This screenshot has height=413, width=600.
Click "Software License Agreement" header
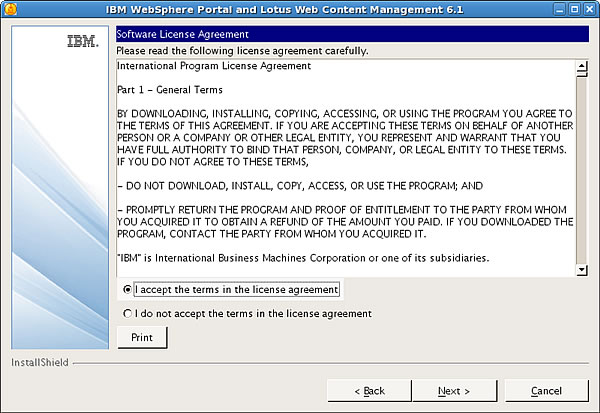pyautogui.click(x=352, y=34)
